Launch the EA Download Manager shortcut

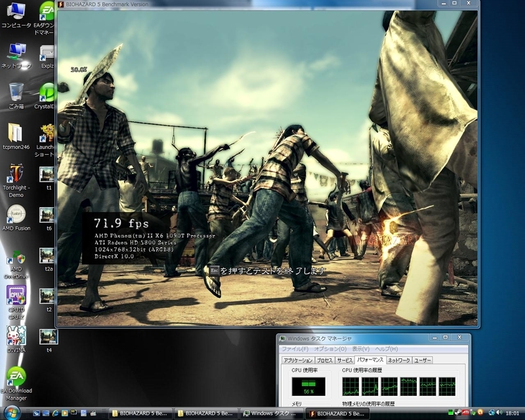pyautogui.click(x=16, y=384)
